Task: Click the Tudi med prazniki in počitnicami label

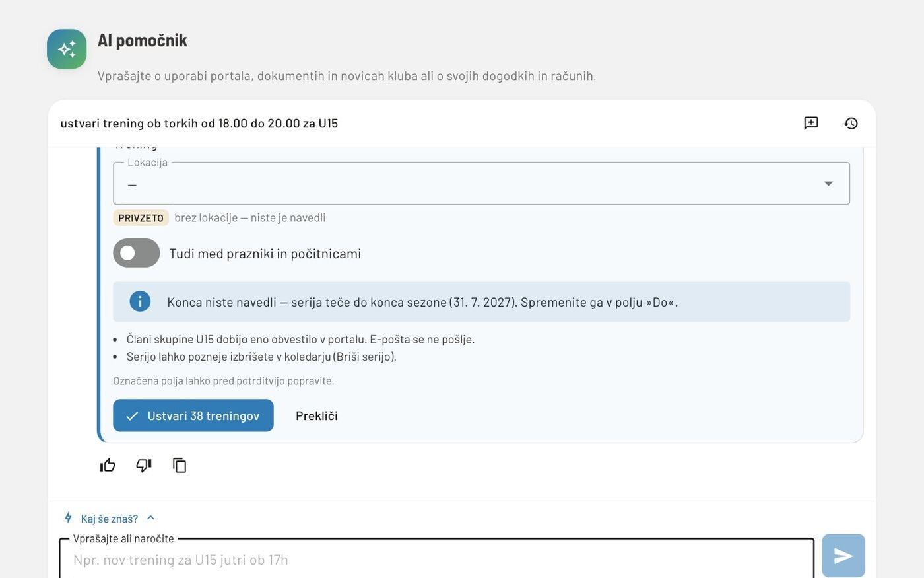Action: [265, 254]
